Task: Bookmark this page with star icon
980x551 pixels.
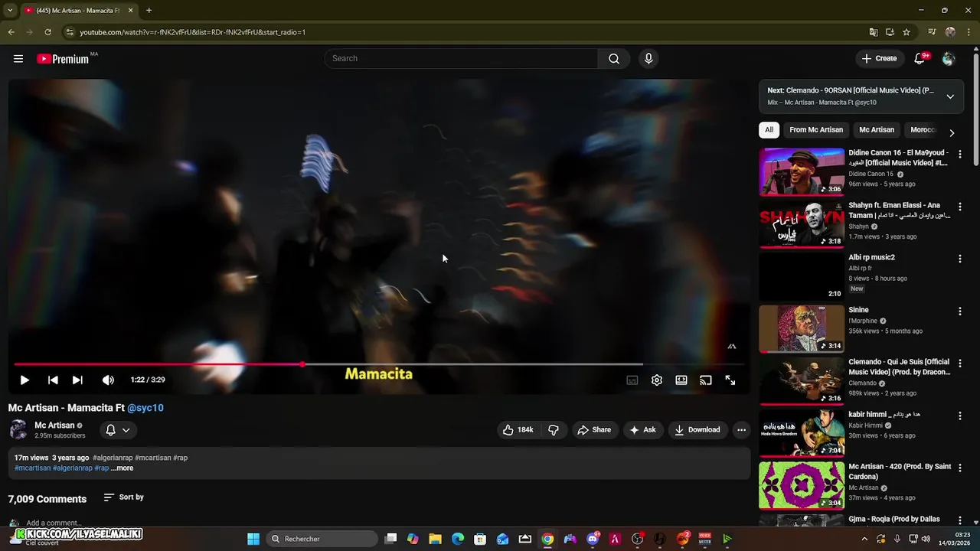Action: click(906, 32)
